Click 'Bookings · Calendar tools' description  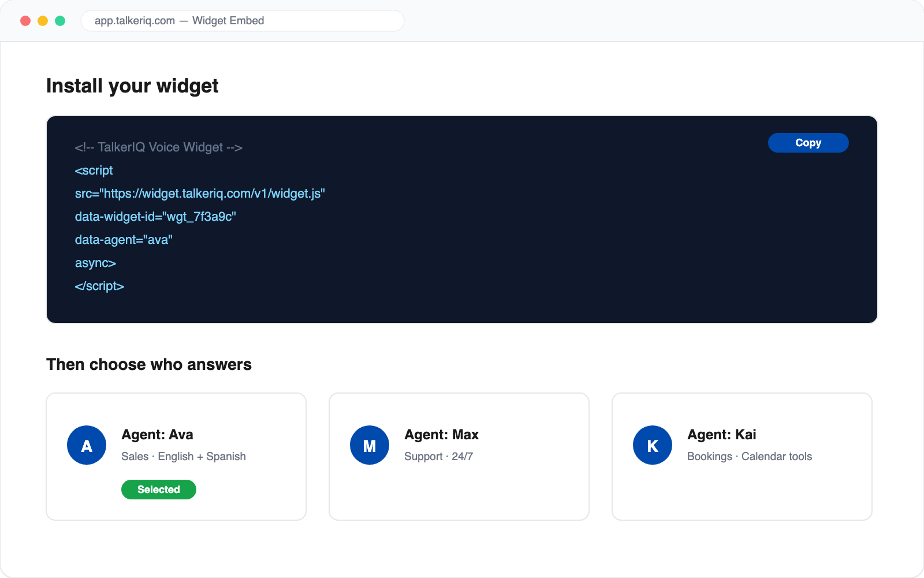[750, 457]
